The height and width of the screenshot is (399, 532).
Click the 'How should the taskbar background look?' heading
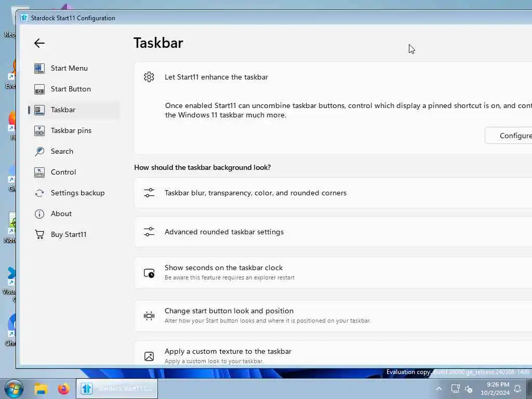(x=202, y=167)
